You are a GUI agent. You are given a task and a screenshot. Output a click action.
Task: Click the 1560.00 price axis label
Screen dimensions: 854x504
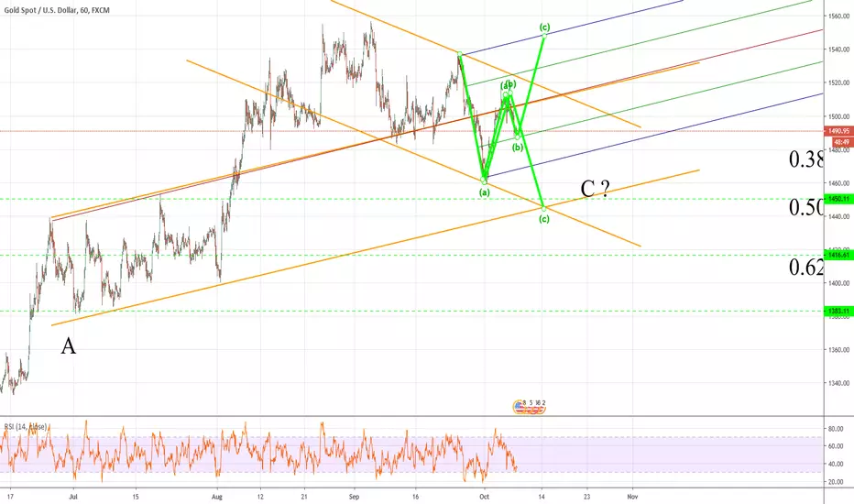click(838, 16)
